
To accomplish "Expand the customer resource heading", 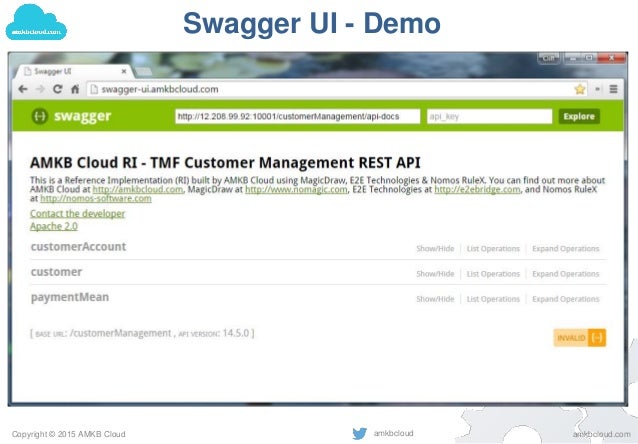I will (x=56, y=272).
